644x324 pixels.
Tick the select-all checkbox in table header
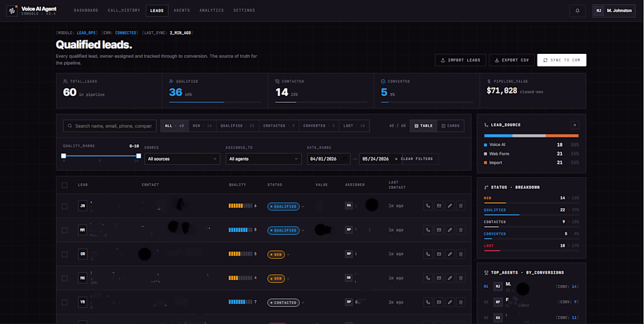pyautogui.click(x=64, y=185)
